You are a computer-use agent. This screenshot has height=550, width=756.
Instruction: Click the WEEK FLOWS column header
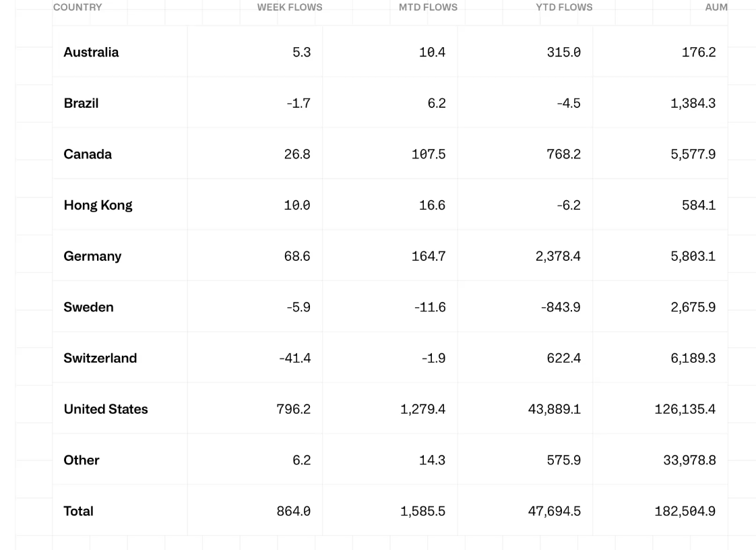[289, 7]
